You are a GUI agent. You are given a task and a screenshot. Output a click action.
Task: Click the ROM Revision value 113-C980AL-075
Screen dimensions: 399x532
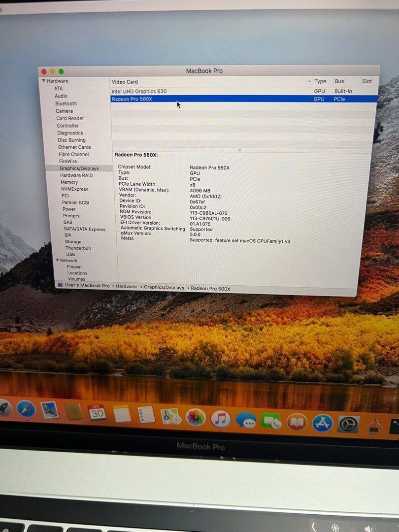click(x=209, y=213)
